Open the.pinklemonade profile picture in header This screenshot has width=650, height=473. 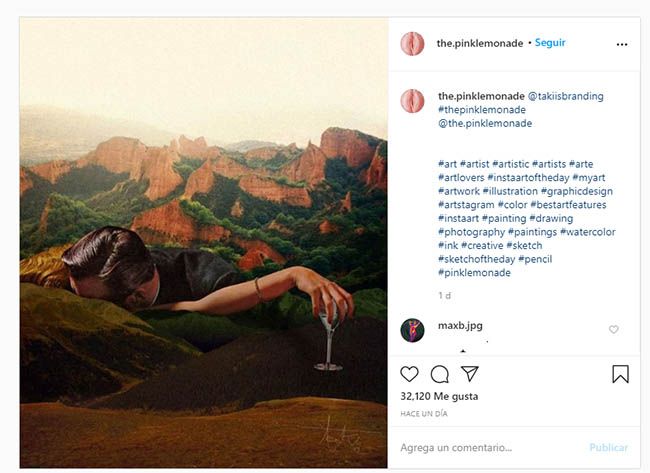point(412,44)
